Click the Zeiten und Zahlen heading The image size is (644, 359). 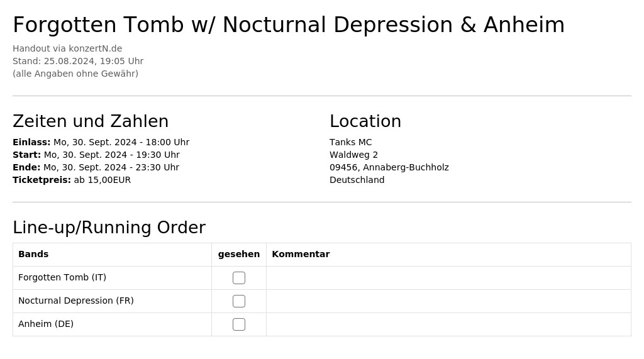pyautogui.click(x=91, y=121)
